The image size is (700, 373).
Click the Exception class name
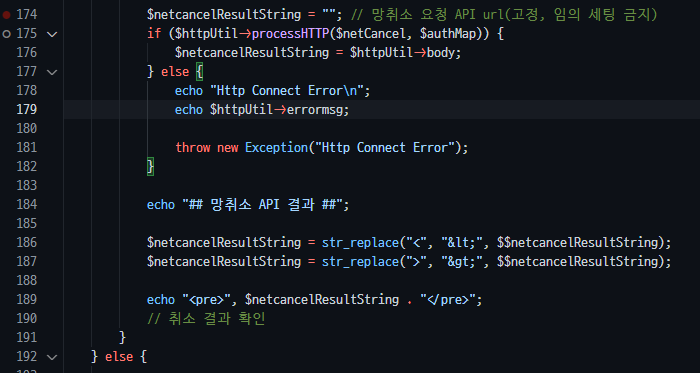click(x=277, y=148)
